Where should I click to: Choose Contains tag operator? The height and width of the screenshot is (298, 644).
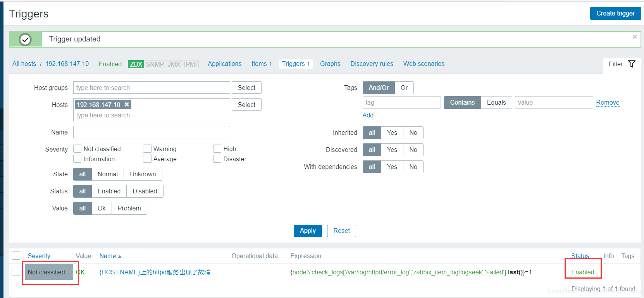[x=462, y=102]
